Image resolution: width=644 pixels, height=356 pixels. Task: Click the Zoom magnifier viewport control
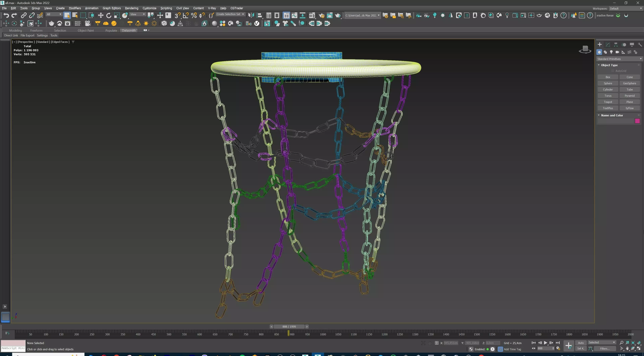[622, 343]
